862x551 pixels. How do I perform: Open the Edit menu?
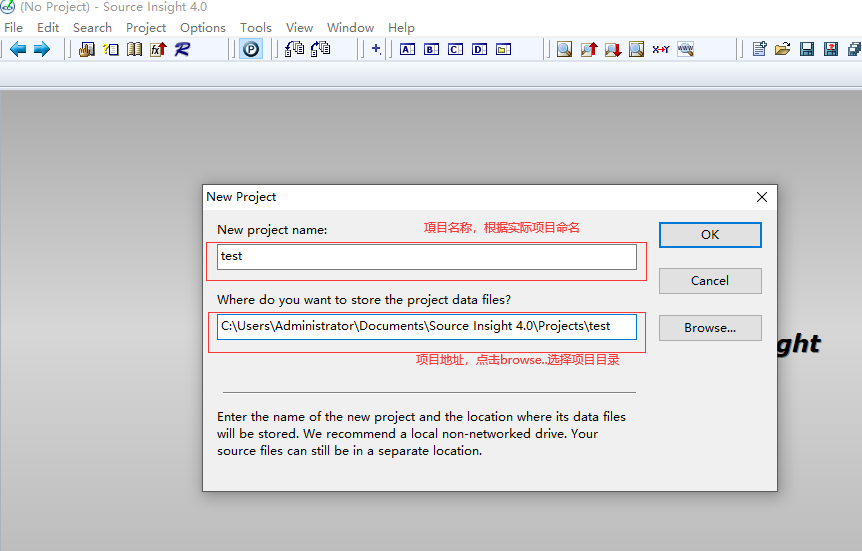click(x=48, y=27)
